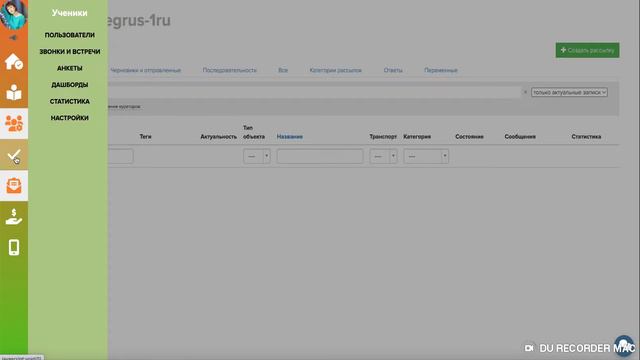Open СТАТИСТИКА menu item
This screenshot has width=640, height=360.
(x=69, y=101)
